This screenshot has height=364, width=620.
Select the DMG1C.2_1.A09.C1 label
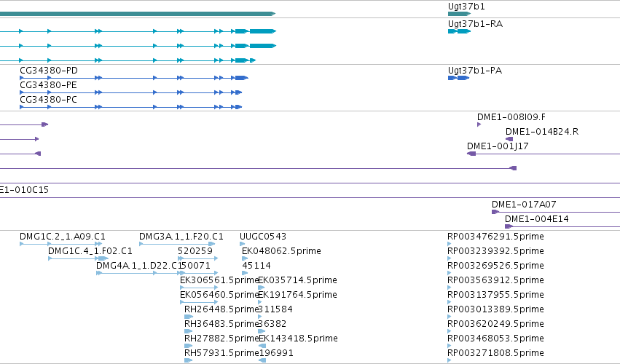click(63, 237)
